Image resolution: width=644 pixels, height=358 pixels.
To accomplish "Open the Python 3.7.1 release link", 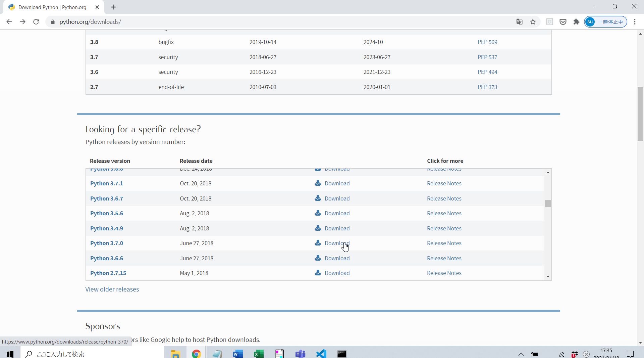I will [107, 183].
